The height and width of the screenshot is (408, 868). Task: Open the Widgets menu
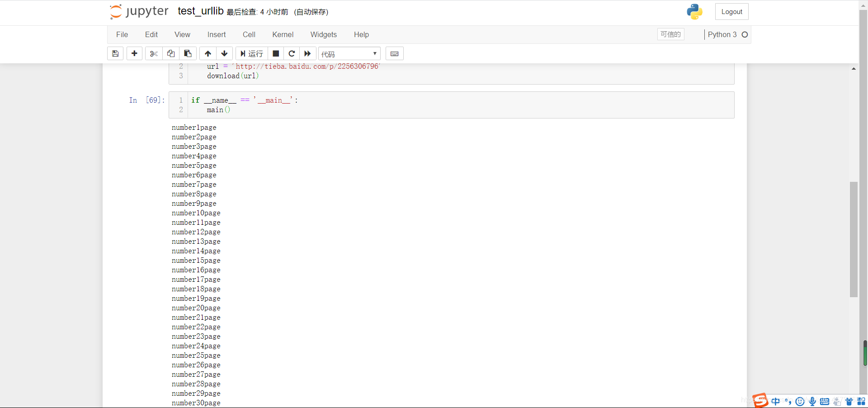tap(324, 34)
